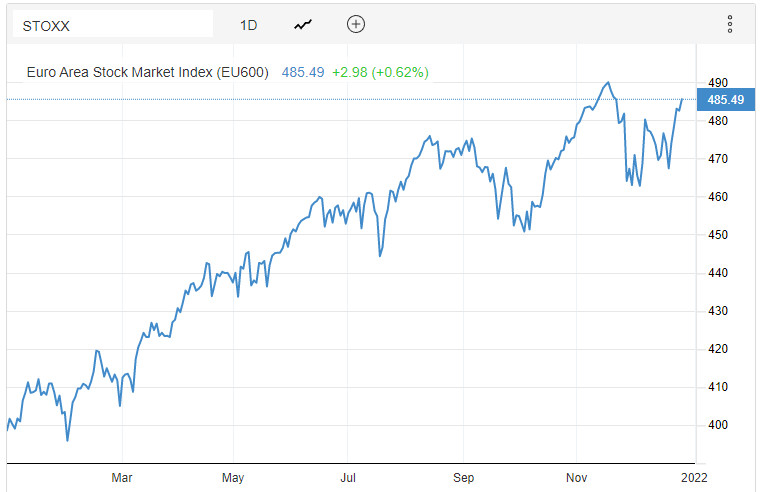Click the plus icon to add comparison
The image size is (761, 492).
(356, 24)
